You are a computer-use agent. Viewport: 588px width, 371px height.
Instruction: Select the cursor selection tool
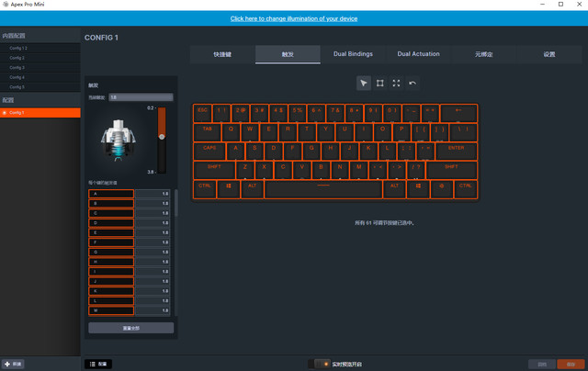click(364, 84)
